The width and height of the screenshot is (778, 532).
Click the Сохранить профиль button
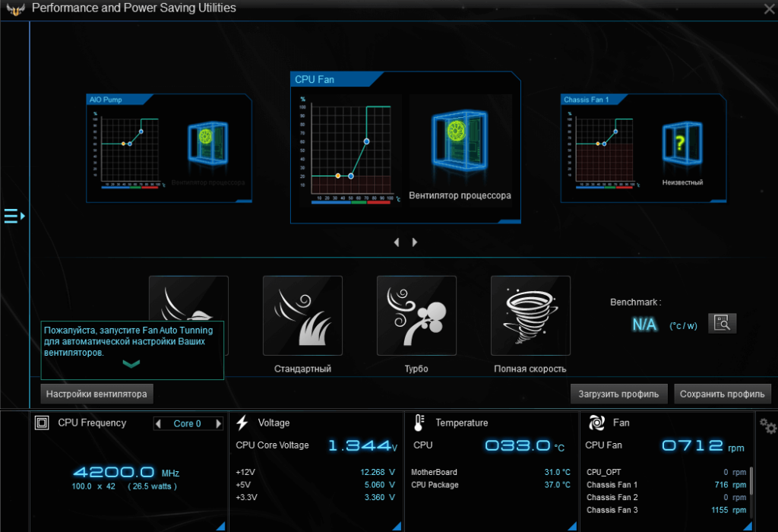pyautogui.click(x=723, y=394)
